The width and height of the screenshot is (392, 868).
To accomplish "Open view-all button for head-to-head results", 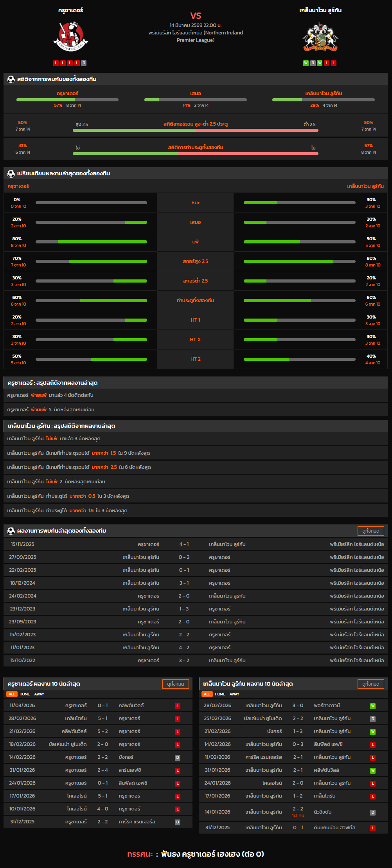I will click(370, 531).
